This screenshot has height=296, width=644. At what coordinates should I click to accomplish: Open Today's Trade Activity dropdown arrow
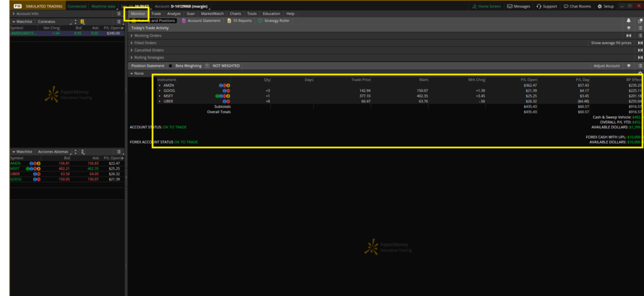(628, 28)
